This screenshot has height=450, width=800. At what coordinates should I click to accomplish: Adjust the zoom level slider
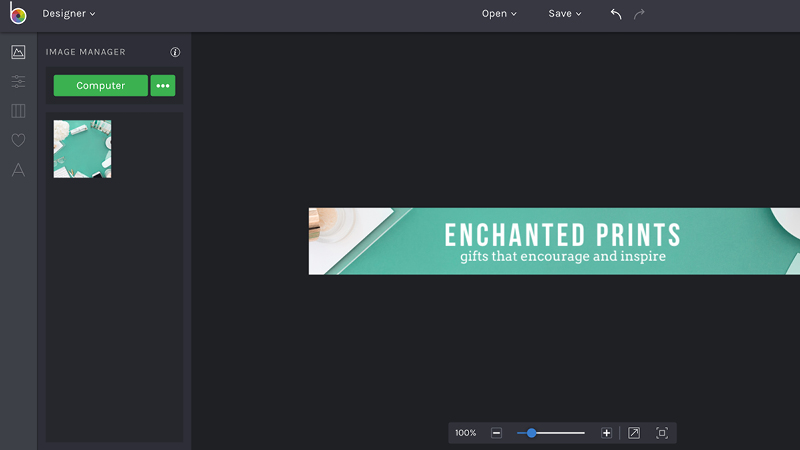point(551,433)
